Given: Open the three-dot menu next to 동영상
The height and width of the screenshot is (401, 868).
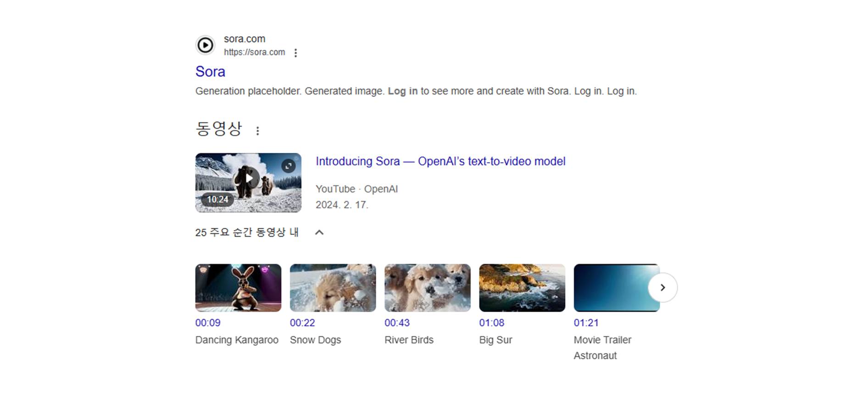Looking at the screenshot, I should point(258,131).
